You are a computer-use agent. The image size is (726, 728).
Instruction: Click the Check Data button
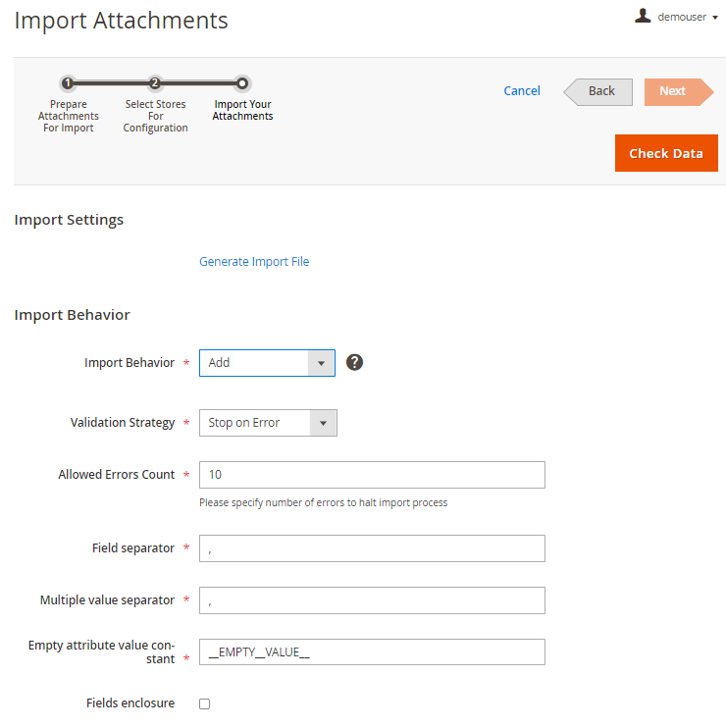666,153
